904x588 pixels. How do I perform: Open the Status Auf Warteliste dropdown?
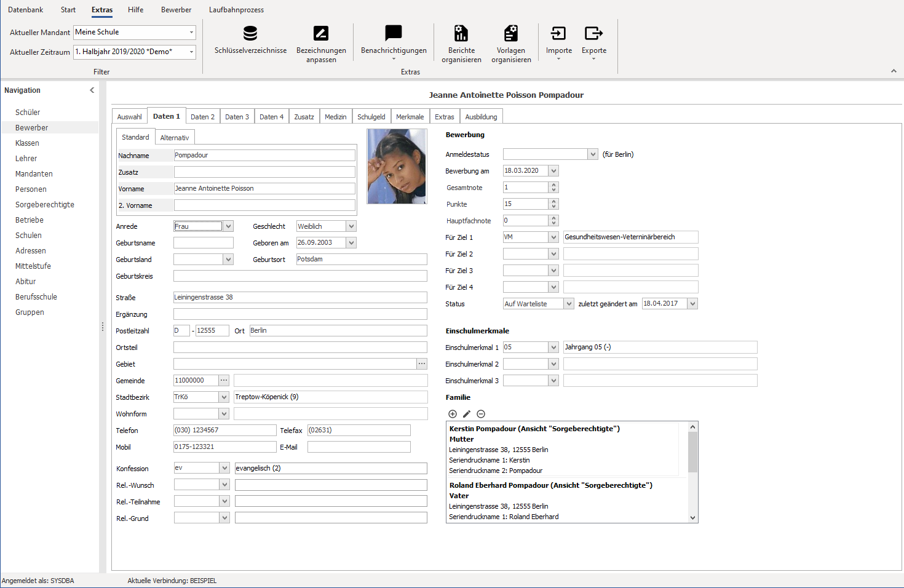tap(569, 304)
